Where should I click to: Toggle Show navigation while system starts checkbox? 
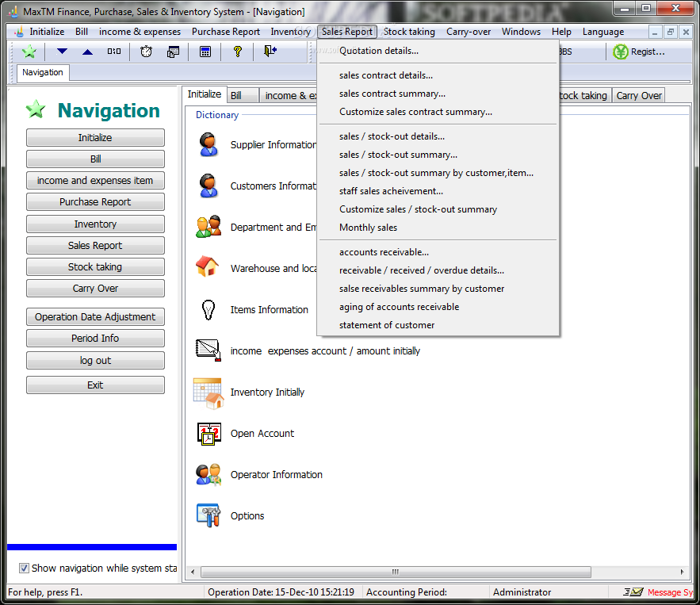pyautogui.click(x=24, y=568)
